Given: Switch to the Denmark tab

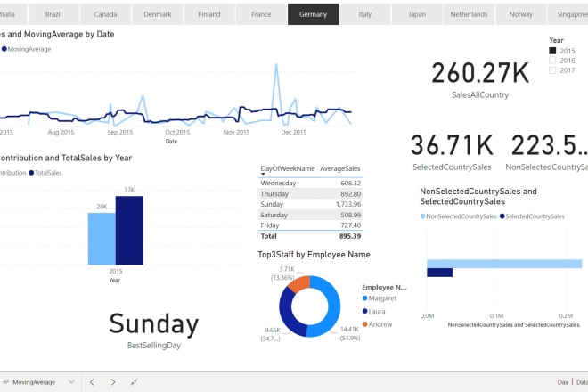Looking at the screenshot, I should click(157, 14).
